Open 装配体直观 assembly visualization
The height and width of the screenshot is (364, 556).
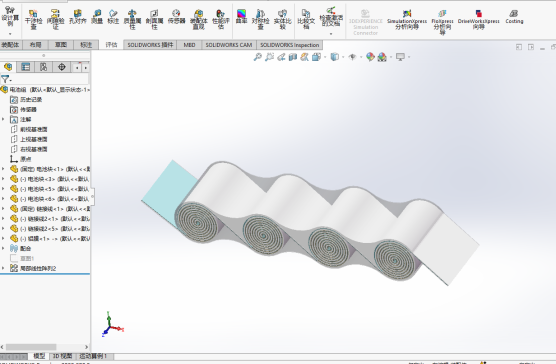click(x=199, y=20)
